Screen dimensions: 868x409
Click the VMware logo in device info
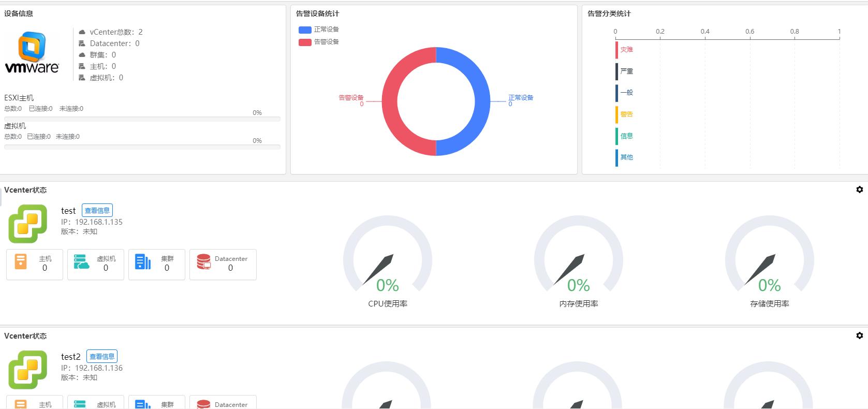coord(32,52)
